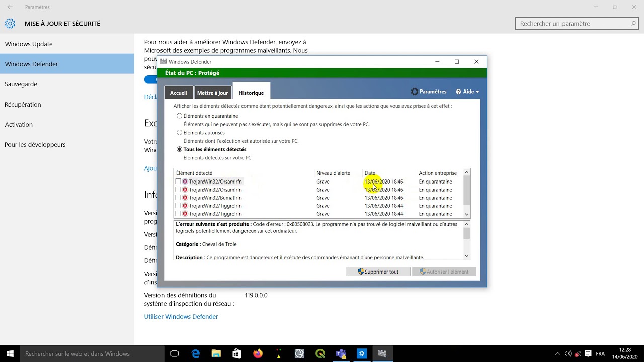
Task: Open Activation in Settings sidebar
Action: [67, 124]
